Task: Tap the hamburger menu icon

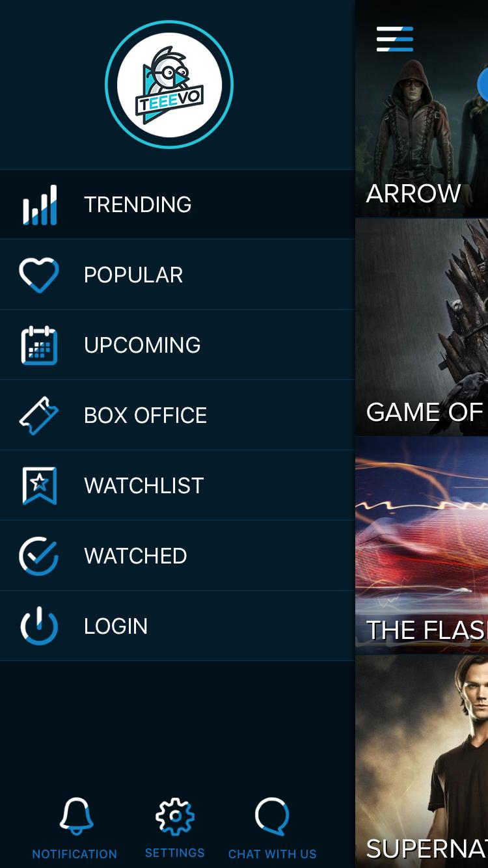Action: [x=394, y=39]
